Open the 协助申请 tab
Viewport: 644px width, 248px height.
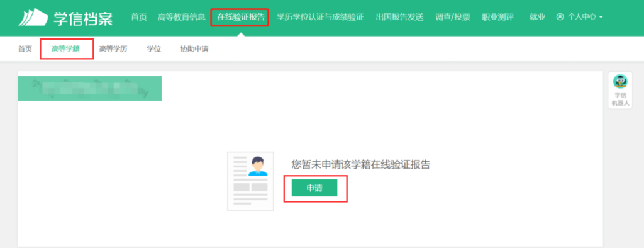coord(195,49)
